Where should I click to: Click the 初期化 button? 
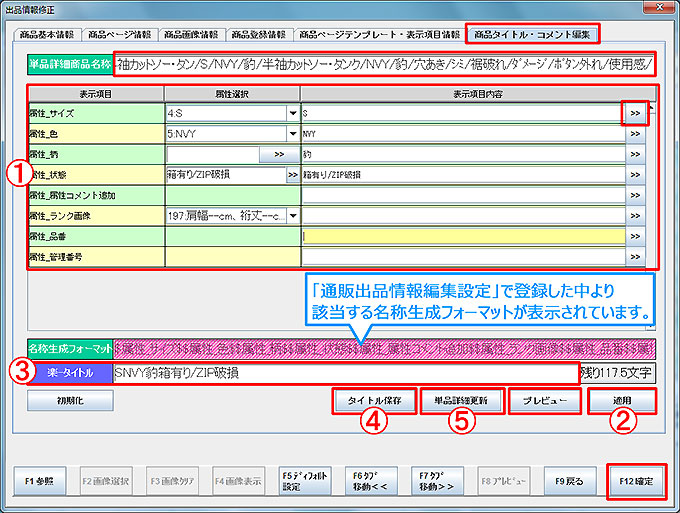pyautogui.click(x=70, y=401)
